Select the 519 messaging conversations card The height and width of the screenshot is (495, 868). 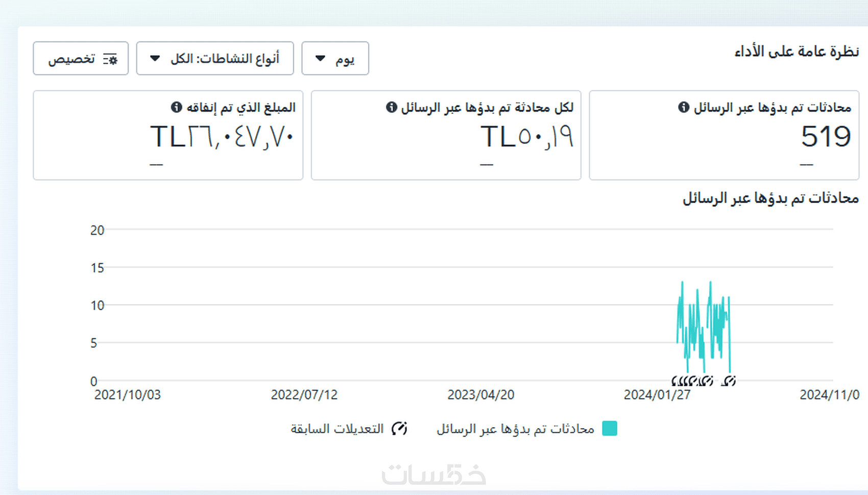pos(724,135)
